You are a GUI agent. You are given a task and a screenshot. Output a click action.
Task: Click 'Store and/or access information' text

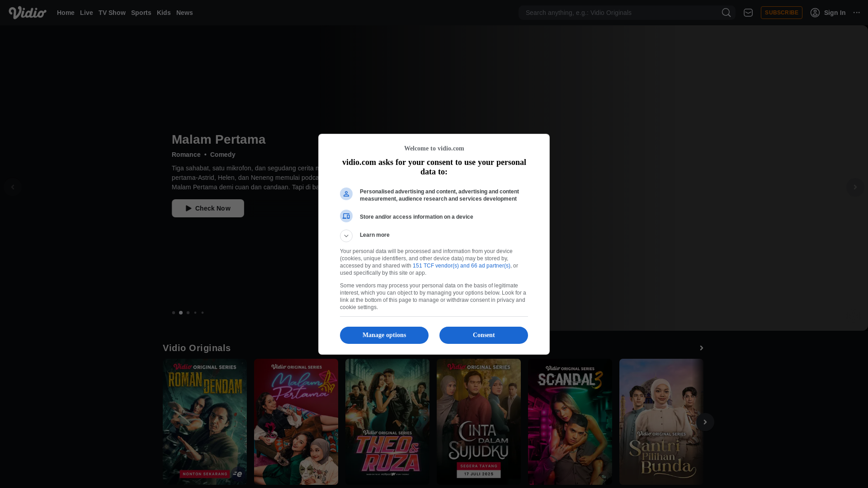(416, 217)
